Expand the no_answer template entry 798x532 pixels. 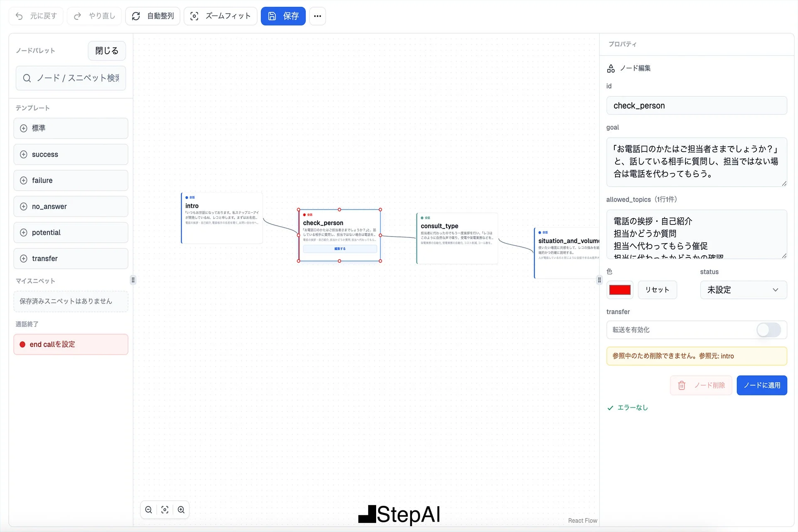tap(24, 206)
